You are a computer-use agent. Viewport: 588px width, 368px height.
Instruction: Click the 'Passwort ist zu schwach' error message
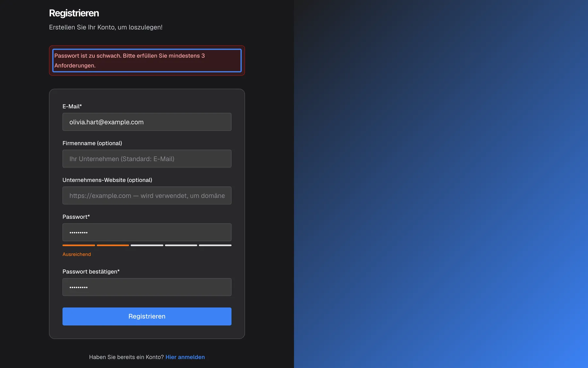[x=147, y=61]
